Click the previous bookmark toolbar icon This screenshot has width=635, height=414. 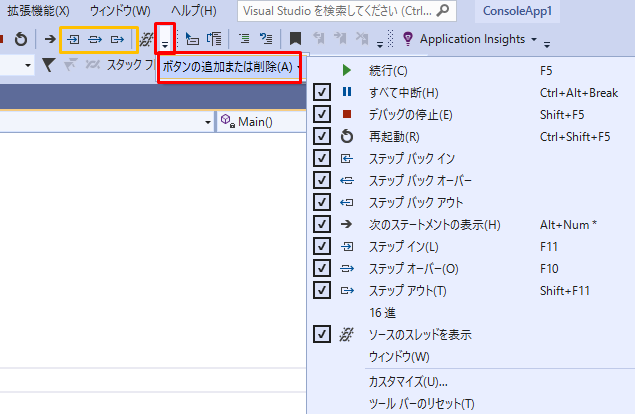pos(319,39)
